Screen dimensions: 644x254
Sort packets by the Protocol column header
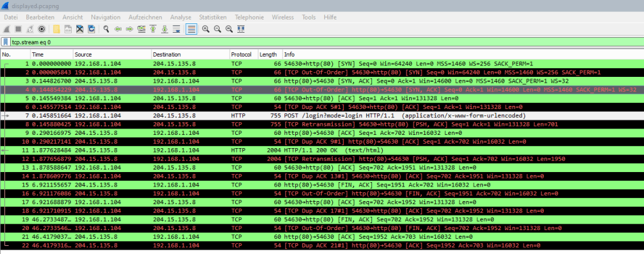coord(239,55)
